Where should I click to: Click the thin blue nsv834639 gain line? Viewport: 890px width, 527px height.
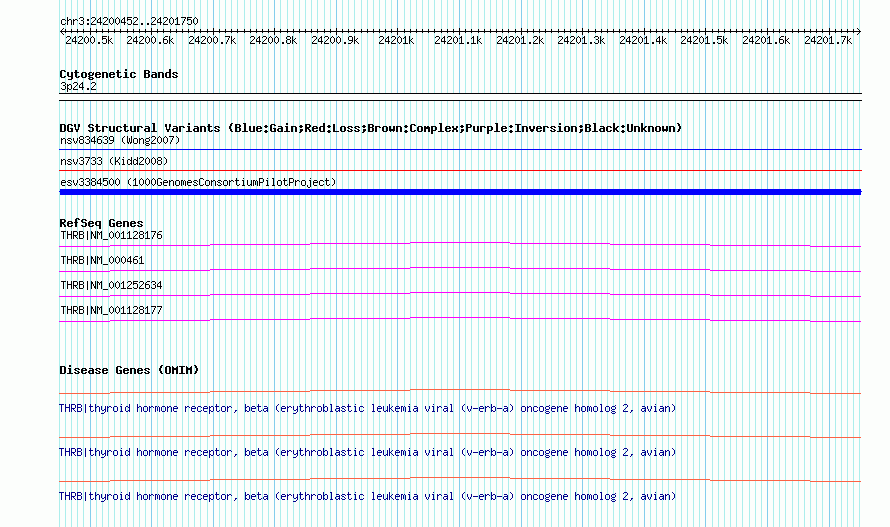click(x=460, y=150)
